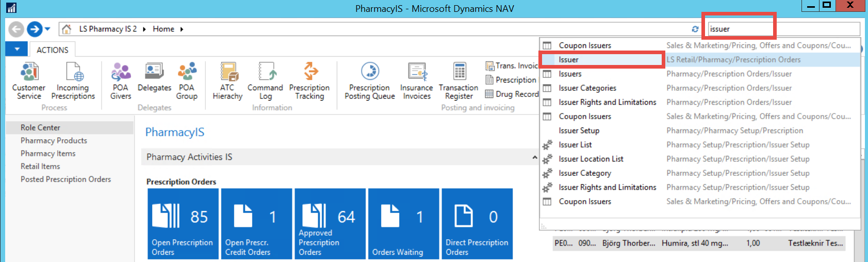Click the PE0... row cell

(x=563, y=243)
